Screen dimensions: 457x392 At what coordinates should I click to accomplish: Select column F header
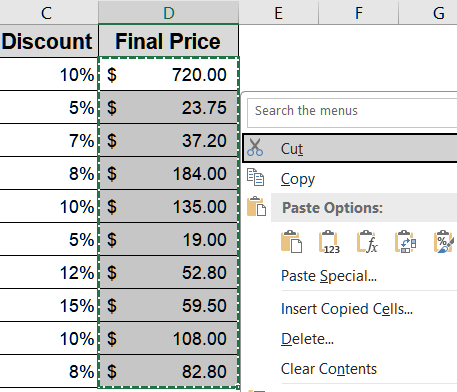[359, 12]
